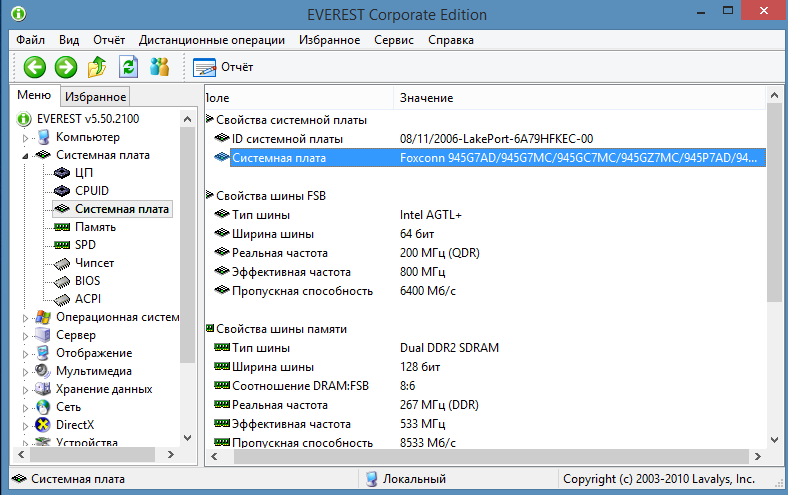
Task: Click the Компьютер computer icon
Action: pyautogui.click(x=44, y=137)
